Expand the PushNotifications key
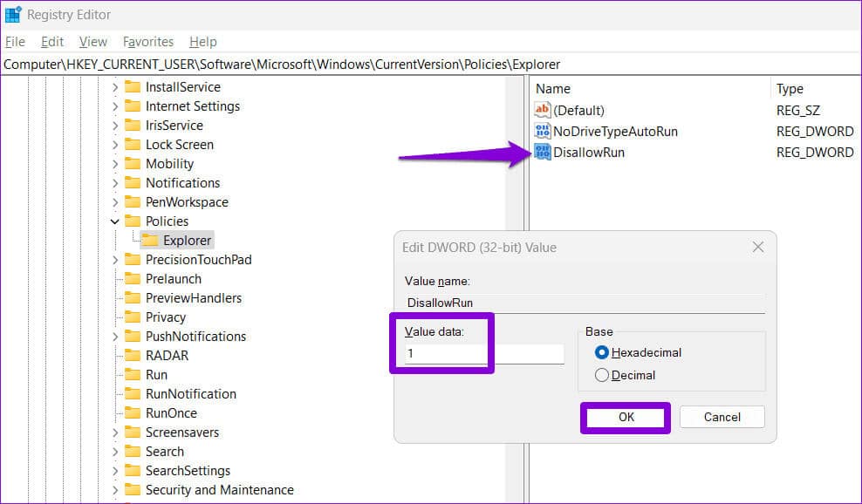Screen dimensions: 862x504 coord(115,336)
